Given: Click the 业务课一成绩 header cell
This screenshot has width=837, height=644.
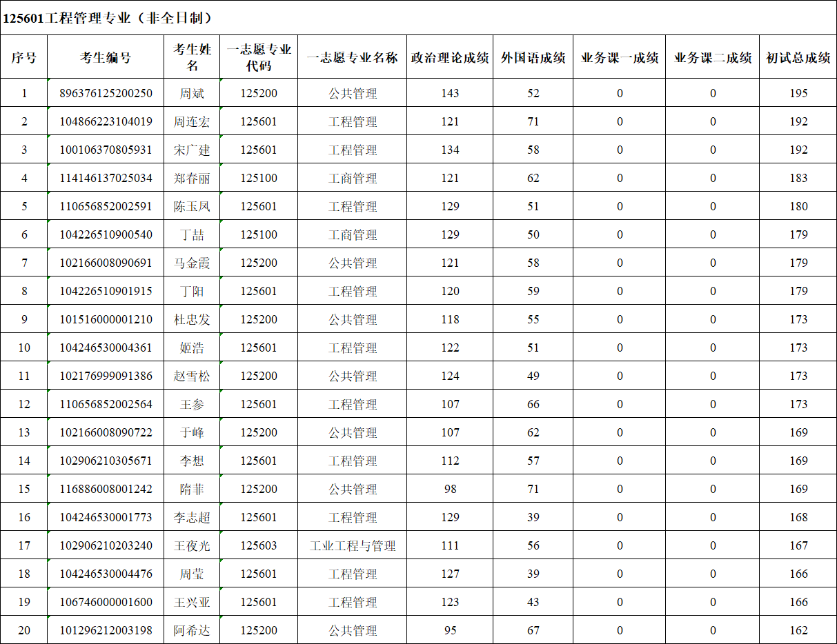Looking at the screenshot, I should click(x=620, y=58).
